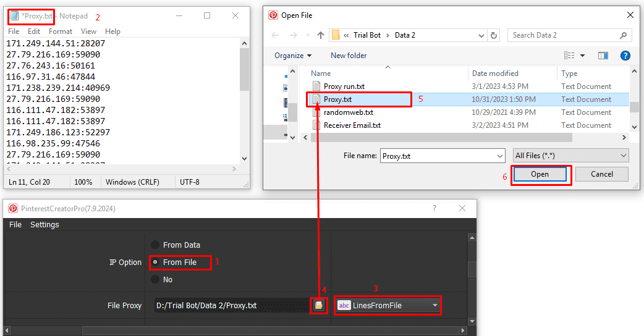
Task: Open Notepad Edit menu
Action: [34, 31]
